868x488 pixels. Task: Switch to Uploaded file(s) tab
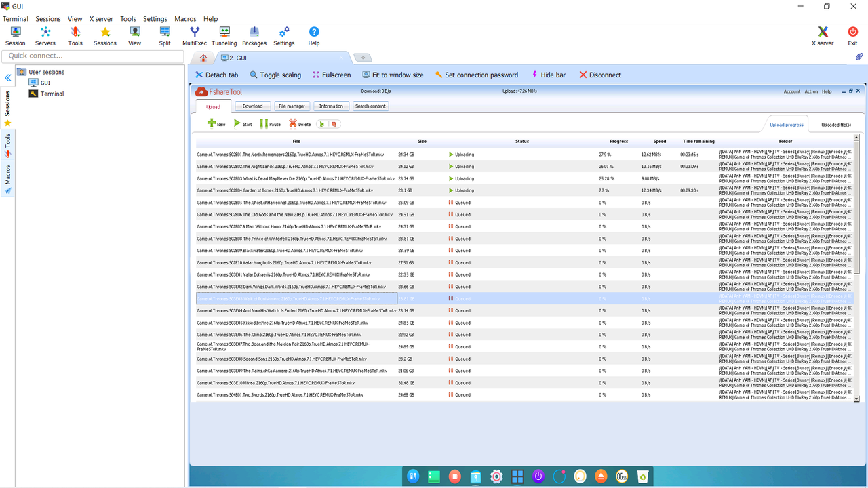(x=836, y=125)
